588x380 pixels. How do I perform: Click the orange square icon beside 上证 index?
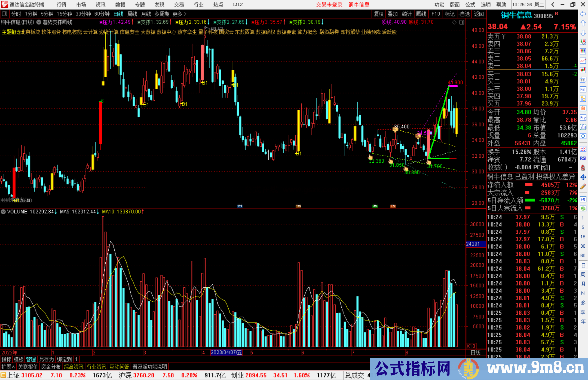point(3,375)
